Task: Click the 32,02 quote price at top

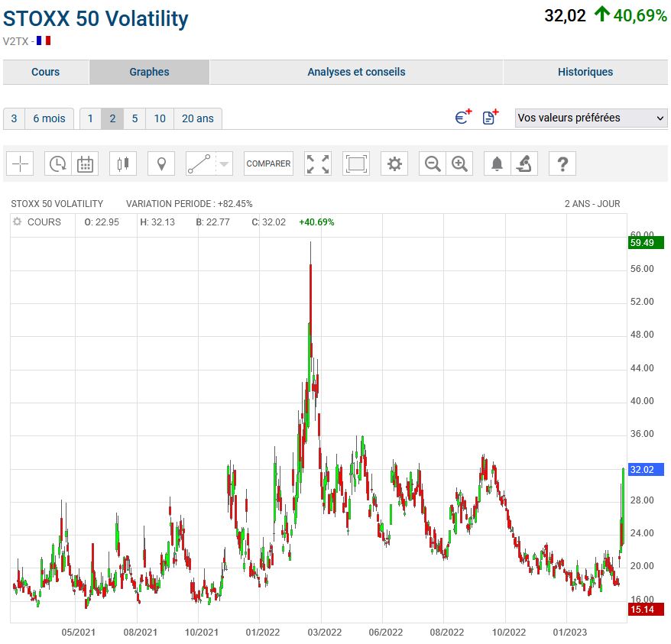Action: [565, 16]
